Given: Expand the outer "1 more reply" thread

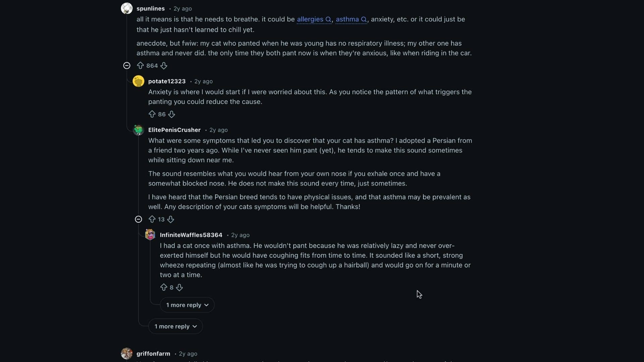Looking at the screenshot, I should (175, 326).
